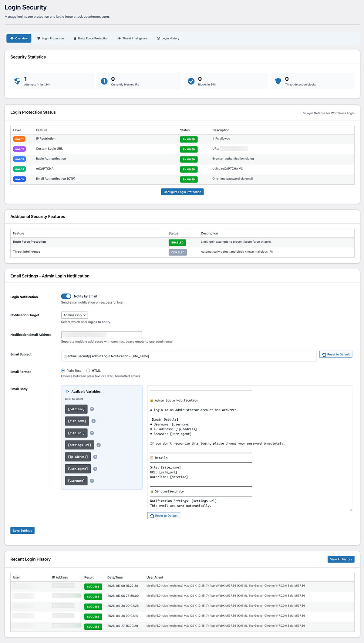Click the ENABLED badge for IP Restriction
Image resolution: width=364 pixels, height=643 pixels.
point(189,139)
